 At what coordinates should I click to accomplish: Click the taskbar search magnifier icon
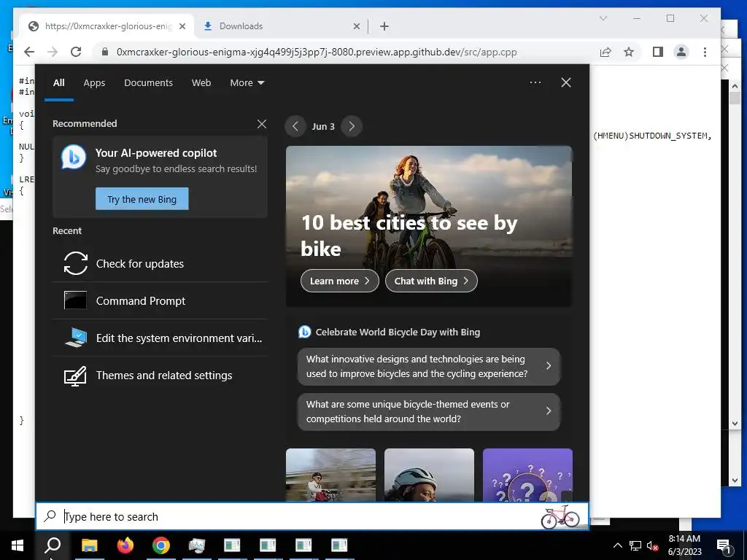(53, 545)
